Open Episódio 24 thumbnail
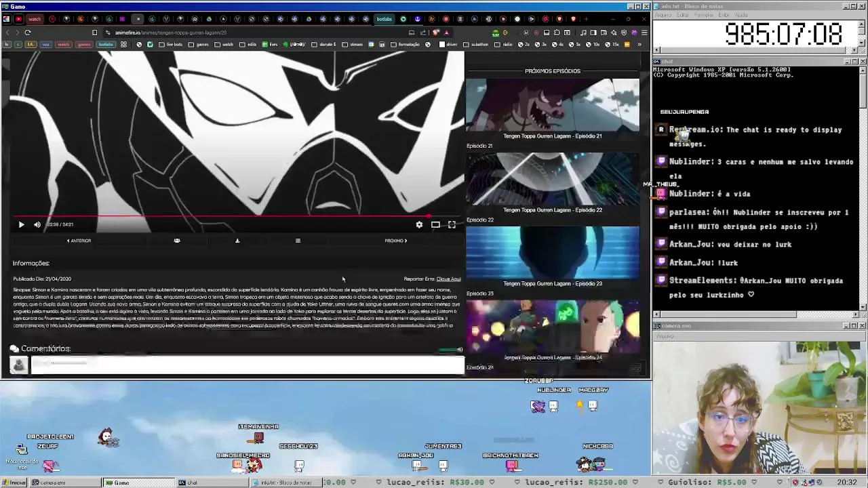 pos(553,327)
